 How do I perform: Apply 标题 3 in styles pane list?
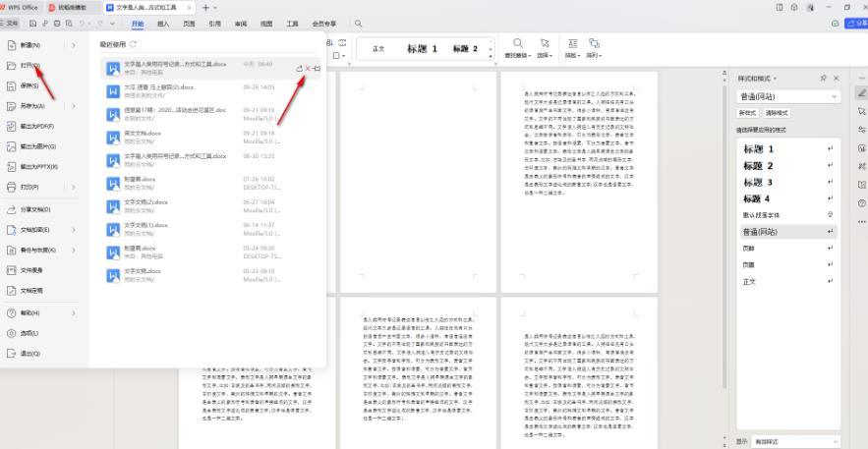[788, 183]
